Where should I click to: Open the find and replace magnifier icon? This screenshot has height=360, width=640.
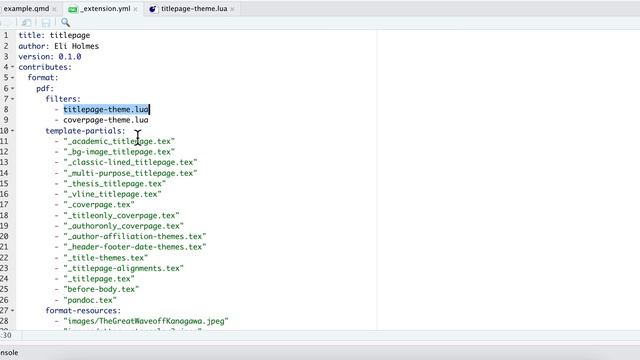[65, 23]
